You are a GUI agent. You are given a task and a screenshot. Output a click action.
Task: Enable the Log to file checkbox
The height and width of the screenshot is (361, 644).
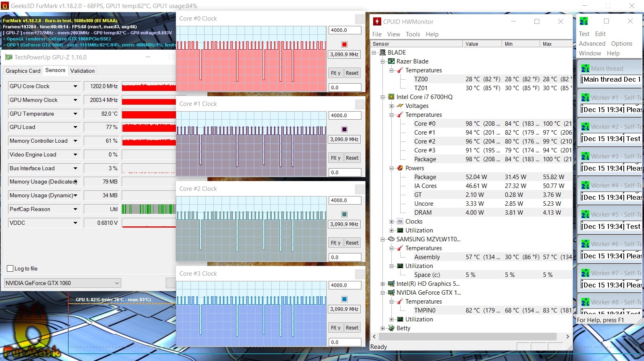(11, 268)
